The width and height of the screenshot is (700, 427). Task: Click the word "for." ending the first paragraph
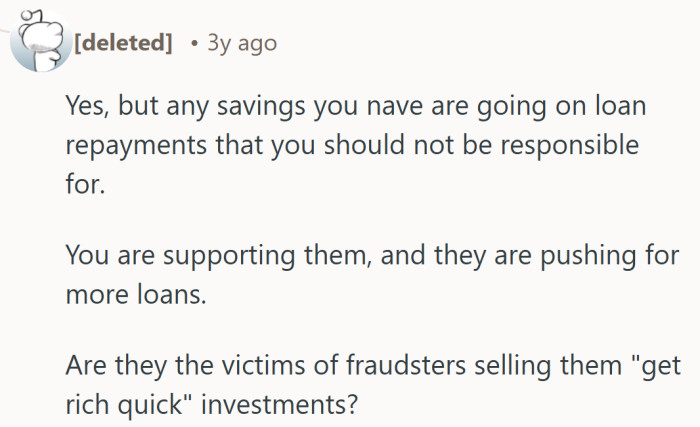tap(85, 184)
